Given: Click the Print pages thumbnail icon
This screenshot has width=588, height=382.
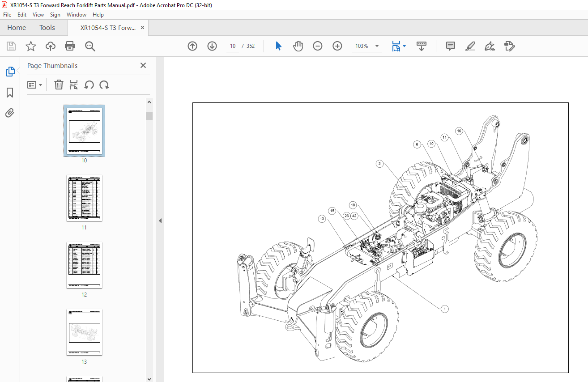Looking at the screenshot, I should click(74, 85).
